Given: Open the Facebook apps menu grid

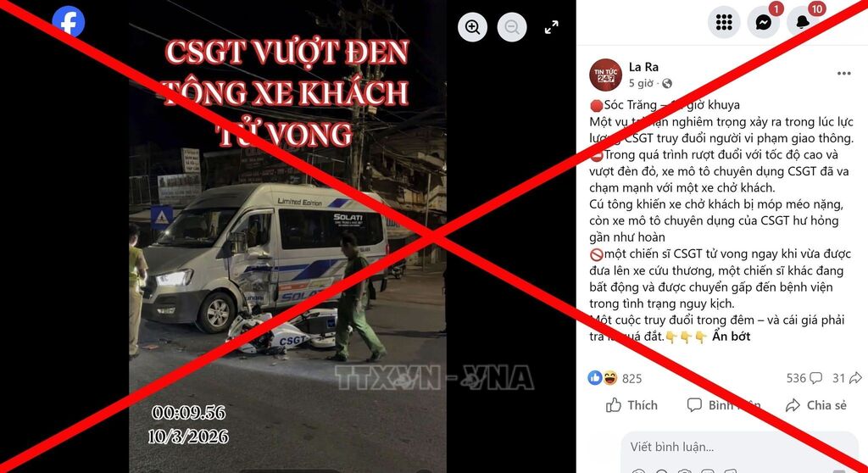Looking at the screenshot, I should (724, 22).
